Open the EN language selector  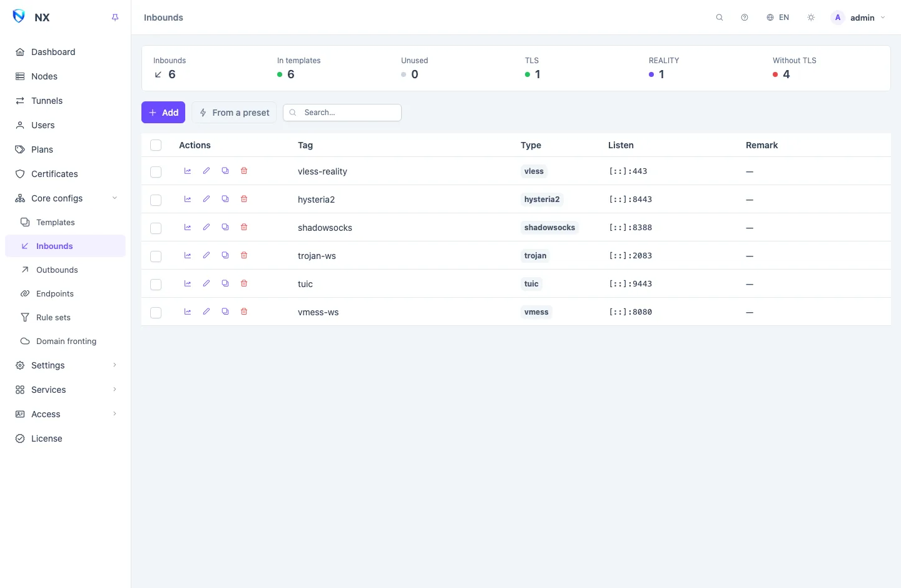[778, 18]
